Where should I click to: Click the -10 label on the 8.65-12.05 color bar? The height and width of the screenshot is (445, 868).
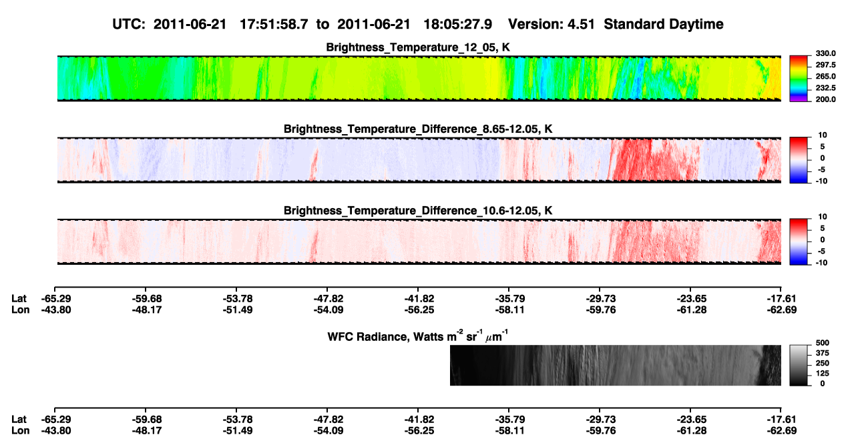(822, 181)
